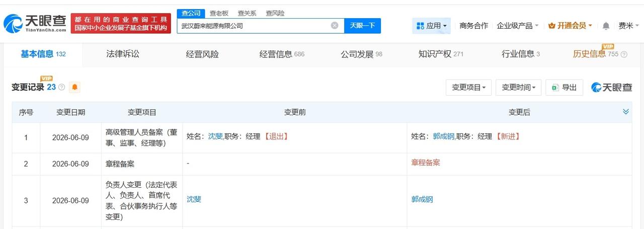
Task: Switch to the 知识产权 tab
Action: (x=441, y=54)
